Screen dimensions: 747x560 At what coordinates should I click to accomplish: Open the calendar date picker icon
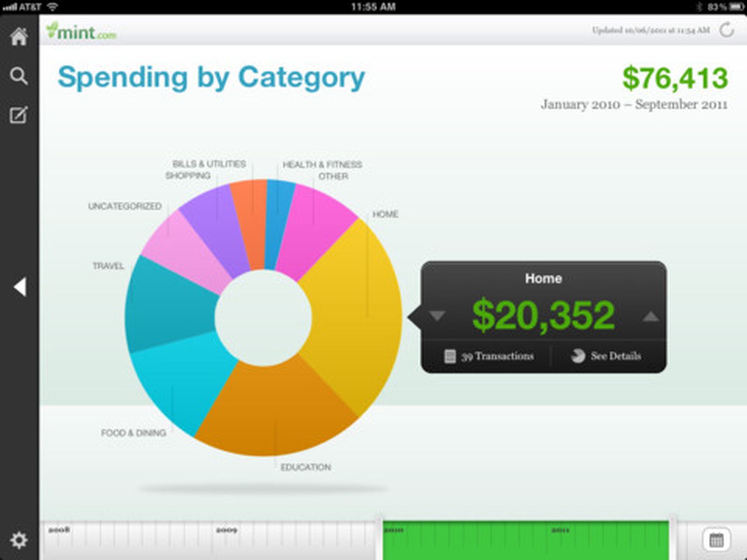pos(716,540)
